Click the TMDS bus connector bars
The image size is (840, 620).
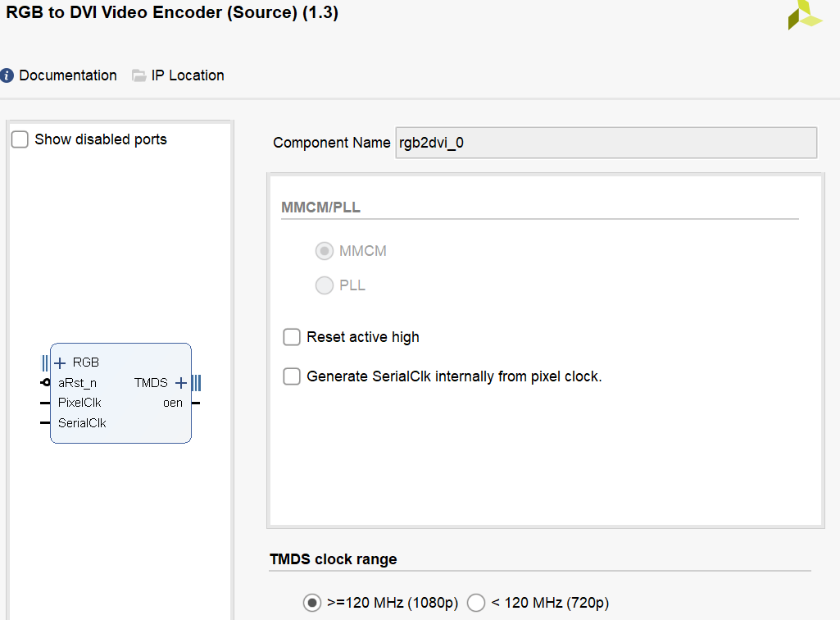(x=197, y=383)
